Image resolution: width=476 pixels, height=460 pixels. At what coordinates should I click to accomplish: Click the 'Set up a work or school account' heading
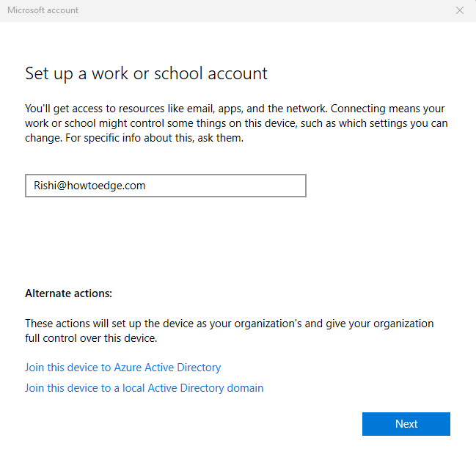point(146,74)
